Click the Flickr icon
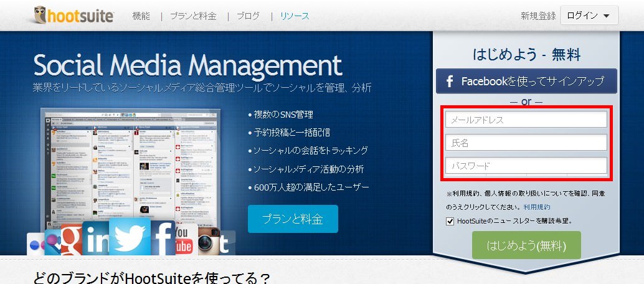This screenshot has height=284, width=644. (x=36, y=244)
